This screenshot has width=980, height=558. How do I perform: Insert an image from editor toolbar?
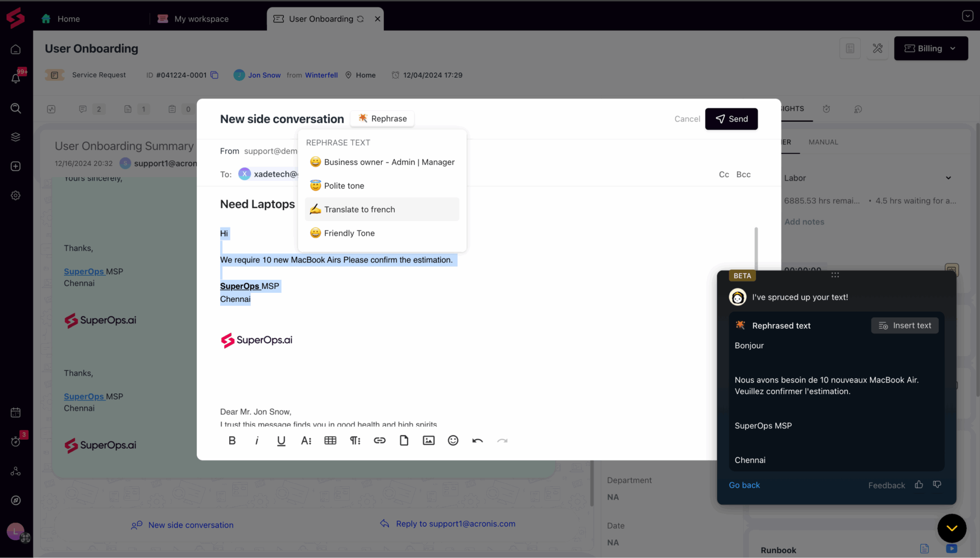pos(429,441)
